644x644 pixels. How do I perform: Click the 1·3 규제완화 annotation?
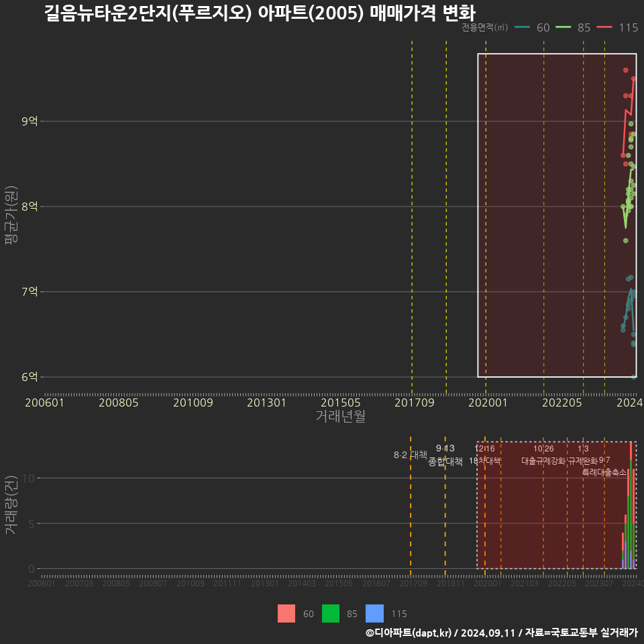coord(583,455)
